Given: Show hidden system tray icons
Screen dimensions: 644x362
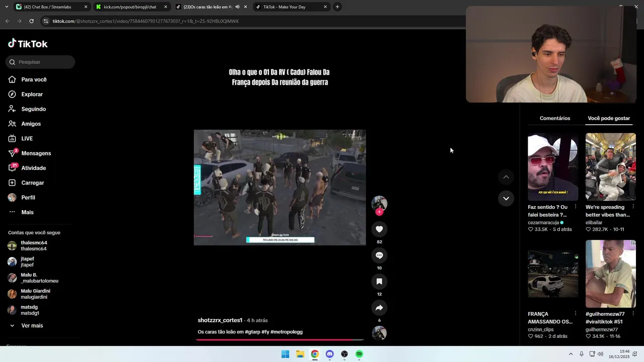Looking at the screenshot, I should click(571, 354).
